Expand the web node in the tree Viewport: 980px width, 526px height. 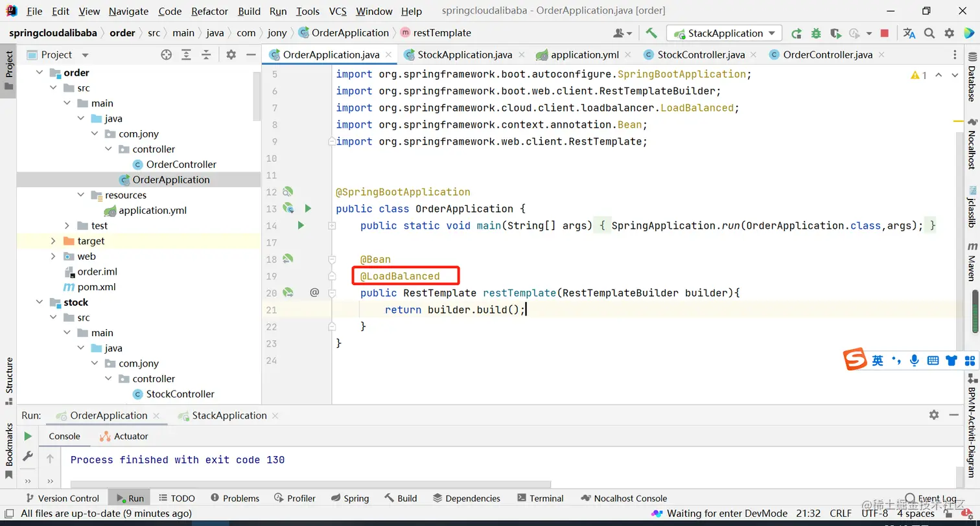[x=54, y=256]
